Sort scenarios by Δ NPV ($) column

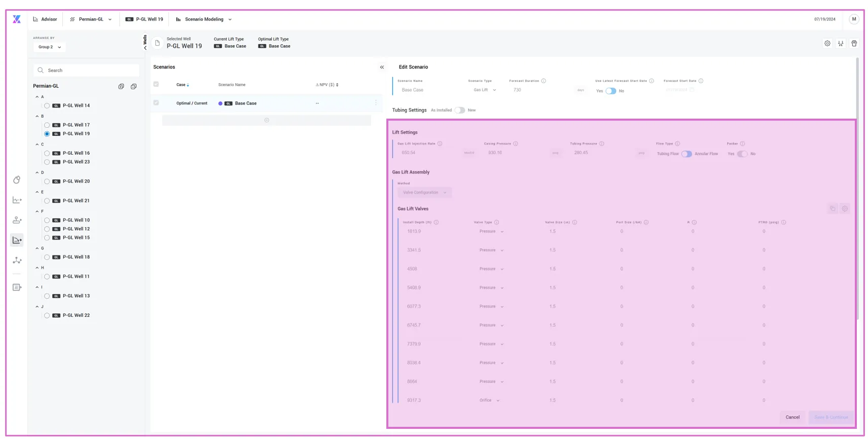(327, 85)
